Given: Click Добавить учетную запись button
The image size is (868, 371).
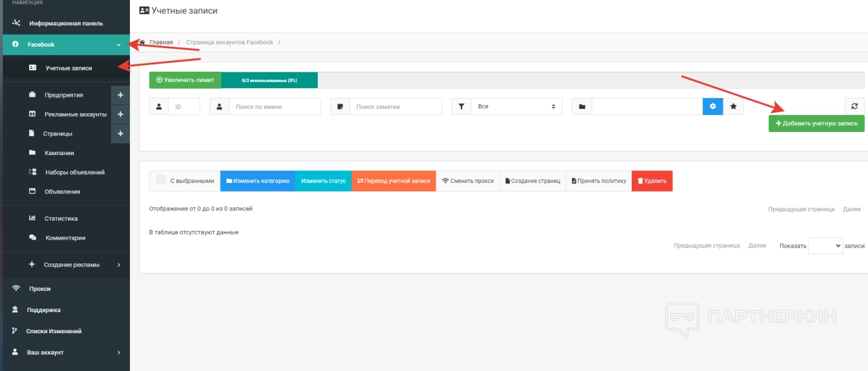Looking at the screenshot, I should [x=816, y=123].
